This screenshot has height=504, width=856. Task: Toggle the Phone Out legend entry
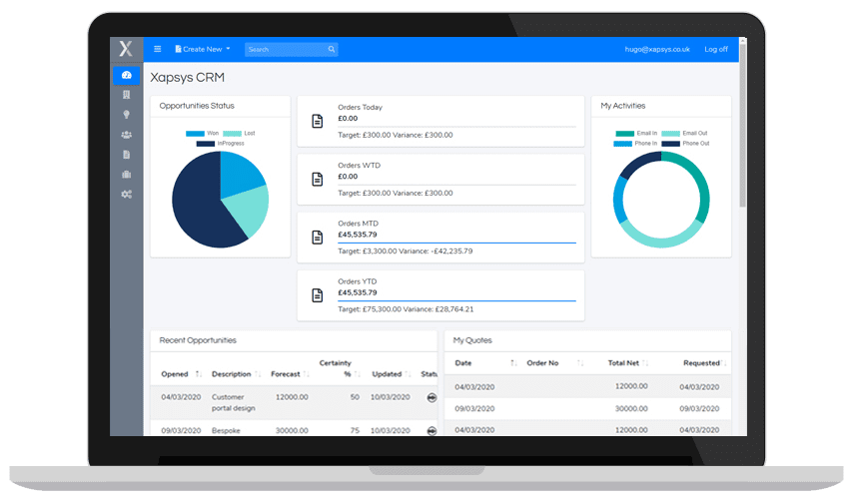point(685,144)
